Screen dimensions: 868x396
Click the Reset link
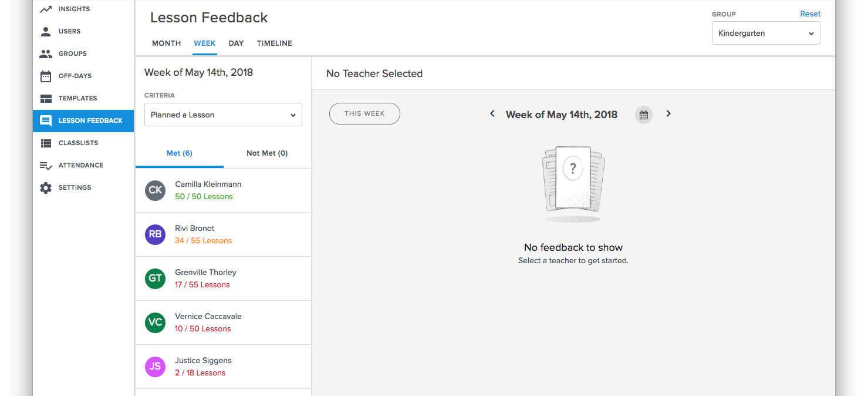810,14
